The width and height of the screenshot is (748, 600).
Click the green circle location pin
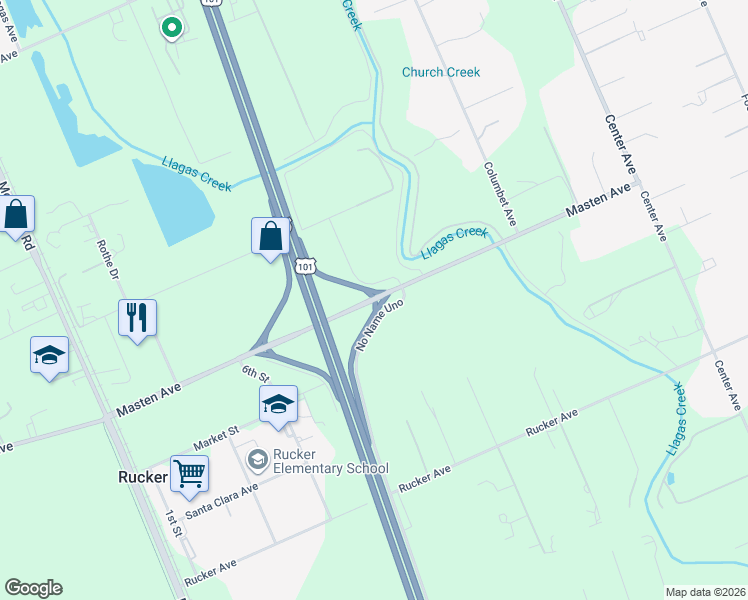click(x=172, y=28)
